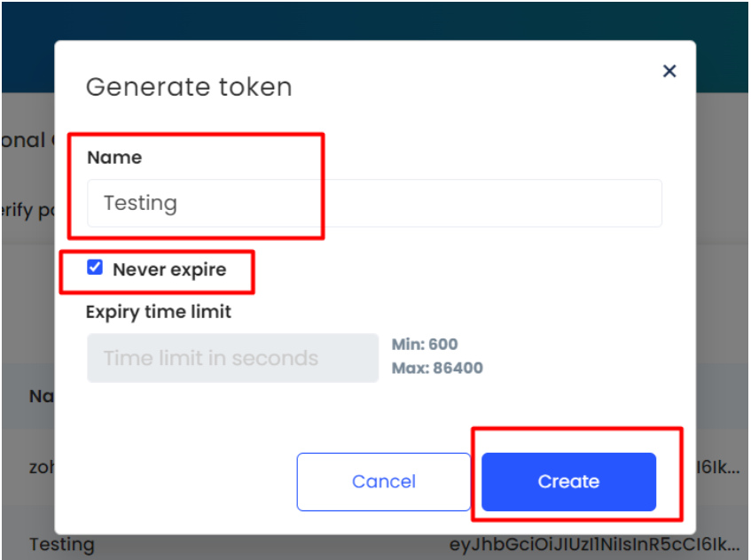The width and height of the screenshot is (751, 560).
Task: Click the Na column header behind dialog
Action: tap(42, 396)
